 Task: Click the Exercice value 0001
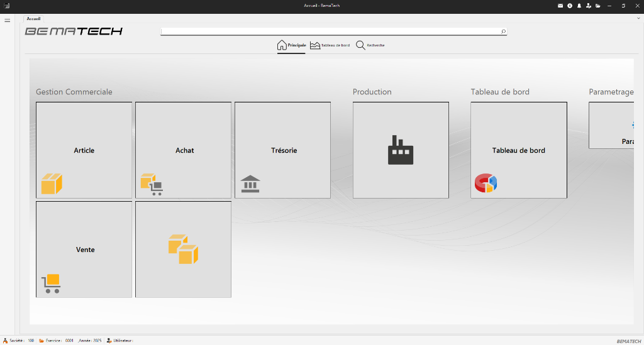click(69, 341)
